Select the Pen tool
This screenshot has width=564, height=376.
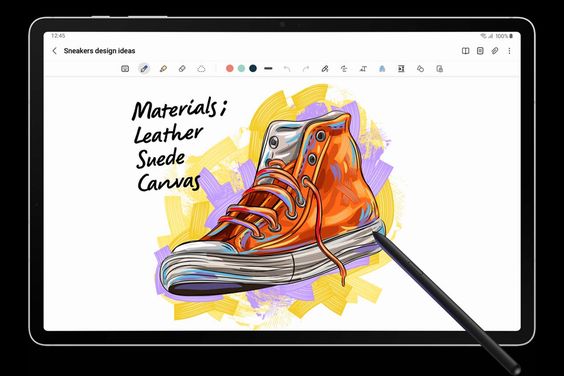pyautogui.click(x=144, y=68)
